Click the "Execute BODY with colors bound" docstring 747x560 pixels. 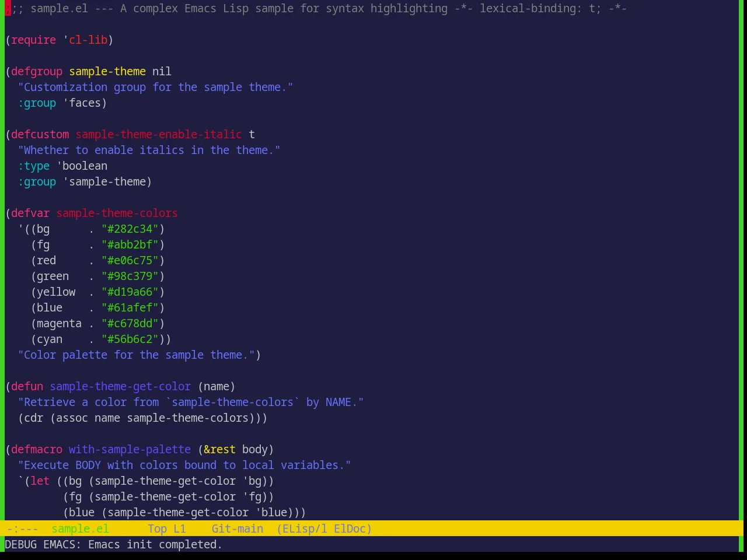click(x=184, y=465)
